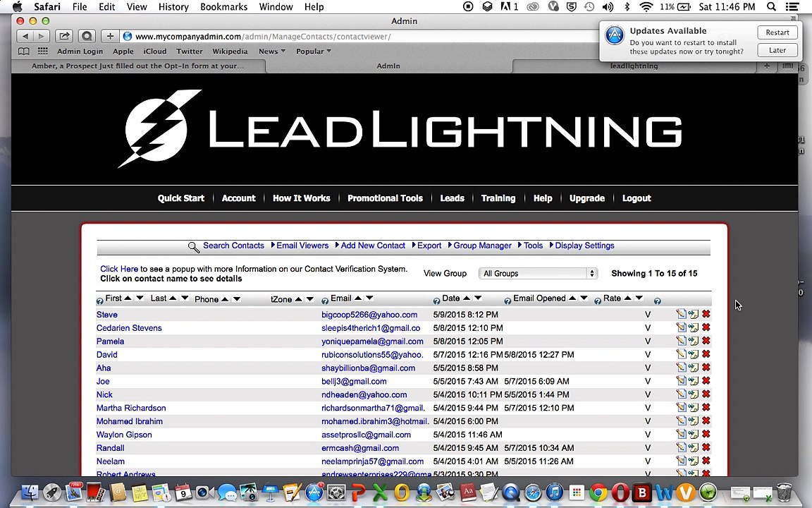Show Safari bookmarks sidebar icon
The width and height of the screenshot is (812, 508).
coord(24,52)
